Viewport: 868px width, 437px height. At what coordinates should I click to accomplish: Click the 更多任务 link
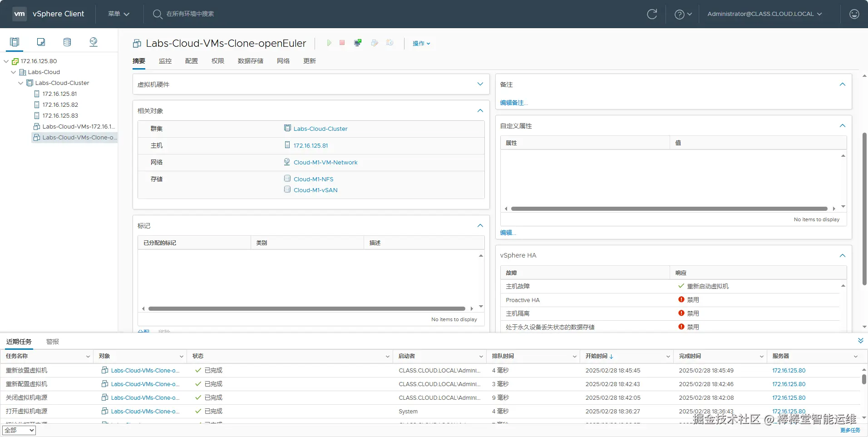[x=850, y=430]
